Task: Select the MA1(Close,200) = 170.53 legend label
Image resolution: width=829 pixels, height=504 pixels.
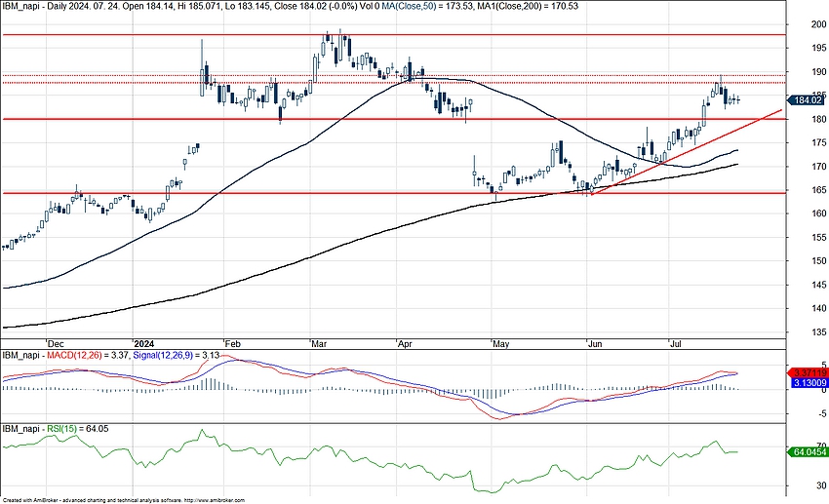Action: pos(529,7)
